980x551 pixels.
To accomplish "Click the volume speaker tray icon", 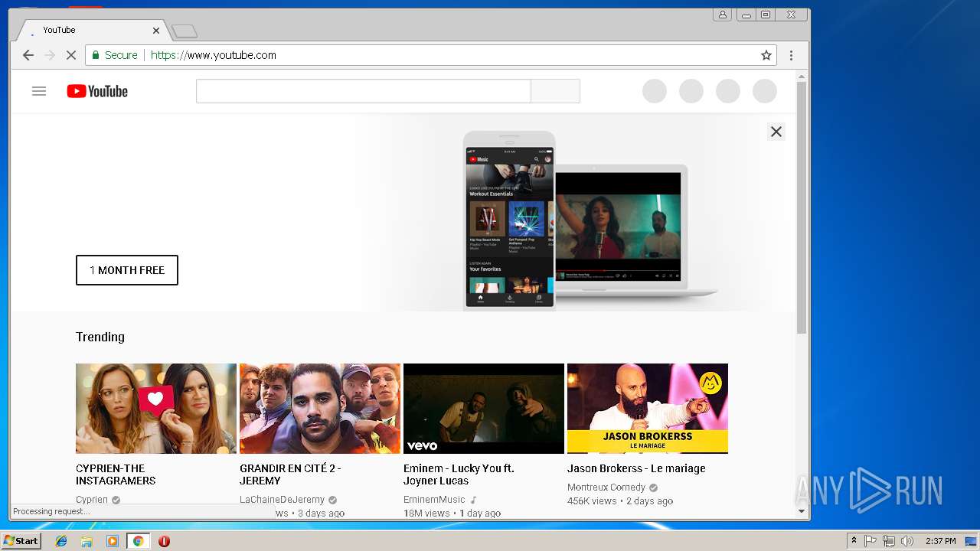I will click(907, 541).
